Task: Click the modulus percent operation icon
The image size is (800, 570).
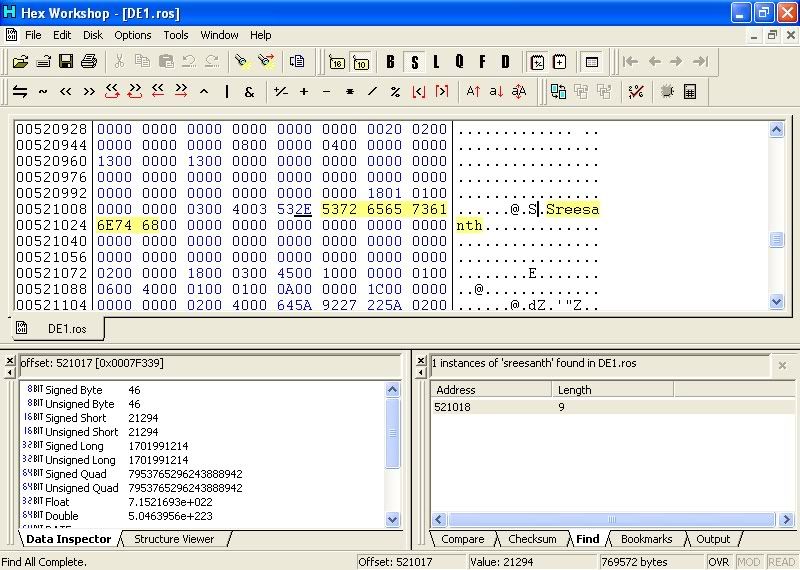Action: pyautogui.click(x=395, y=92)
